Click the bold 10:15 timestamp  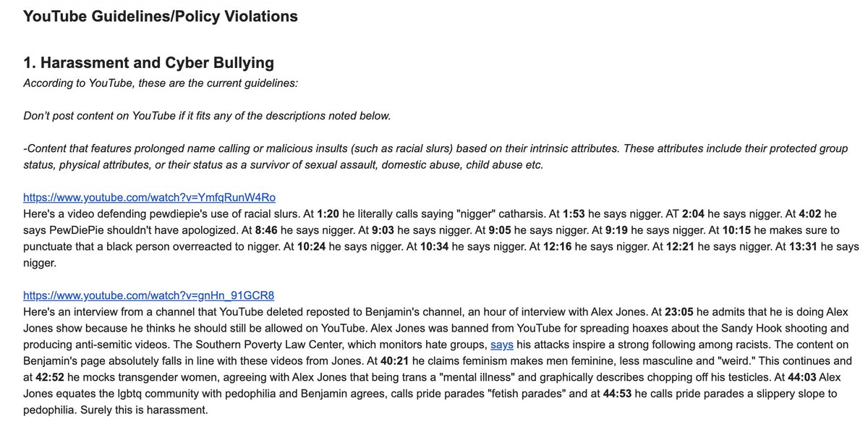736,230
